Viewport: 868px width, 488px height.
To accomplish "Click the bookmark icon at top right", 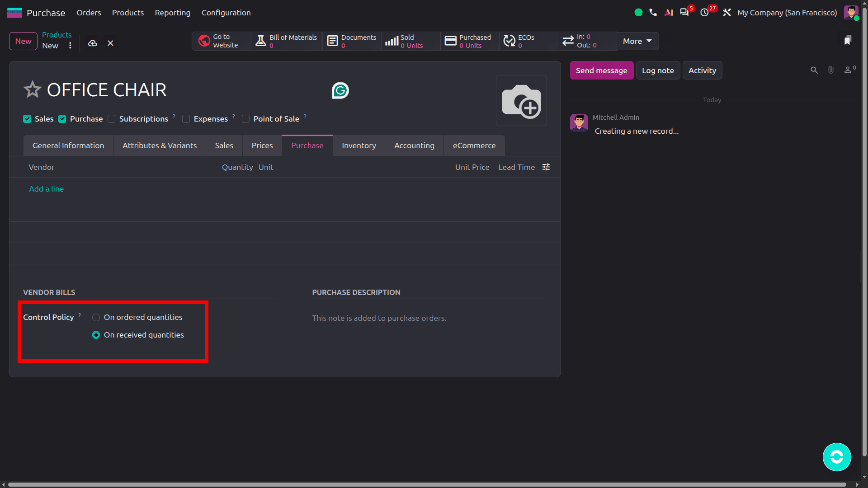I will pos(848,40).
